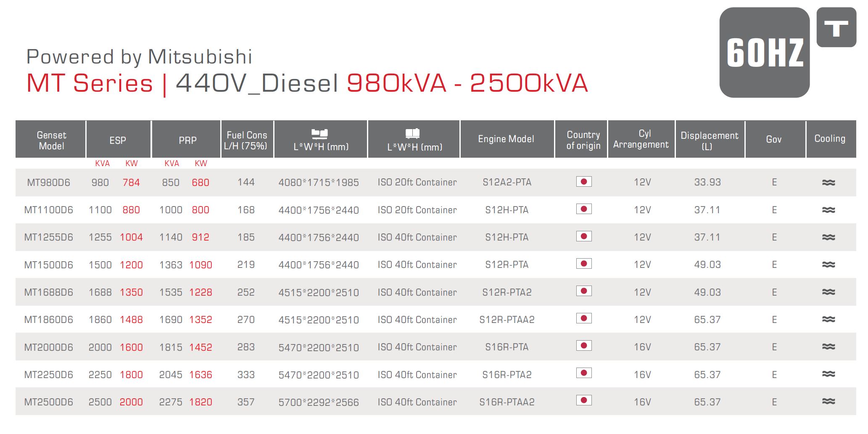Click the open genset icon in header
The height and width of the screenshot is (434, 868).
tap(319, 134)
